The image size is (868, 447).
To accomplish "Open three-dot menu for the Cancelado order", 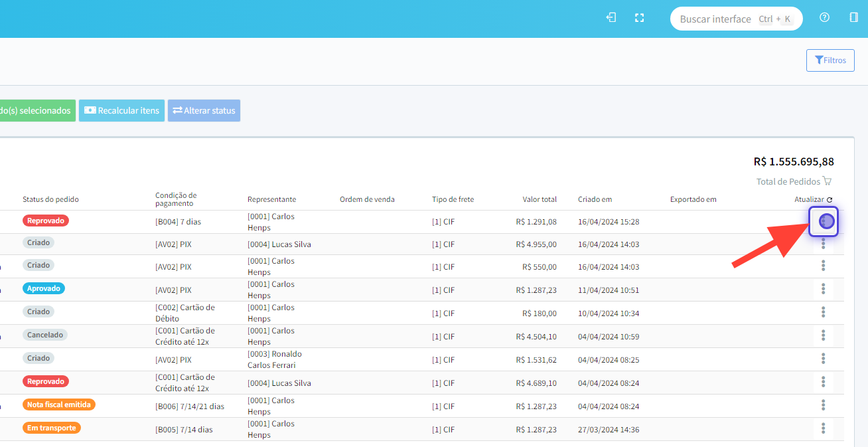I will (824, 335).
